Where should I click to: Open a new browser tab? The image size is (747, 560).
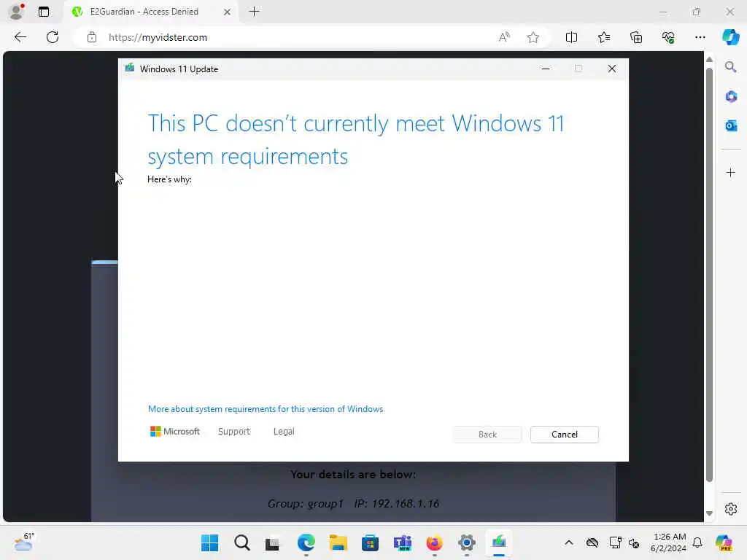pos(255,12)
